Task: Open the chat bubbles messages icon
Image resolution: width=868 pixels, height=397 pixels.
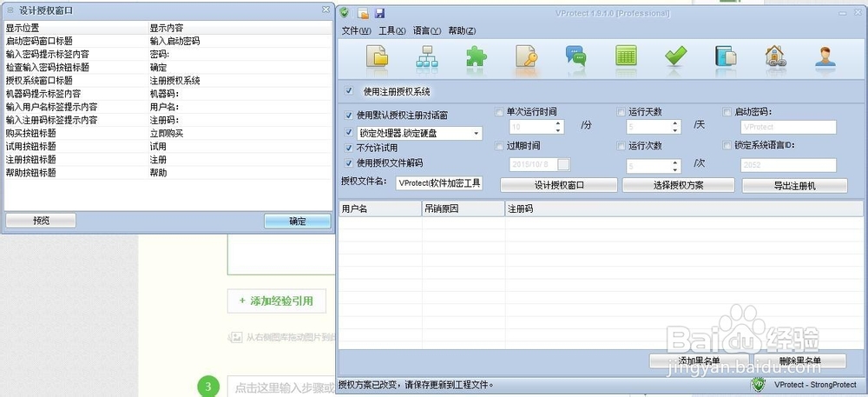Action: tap(575, 56)
